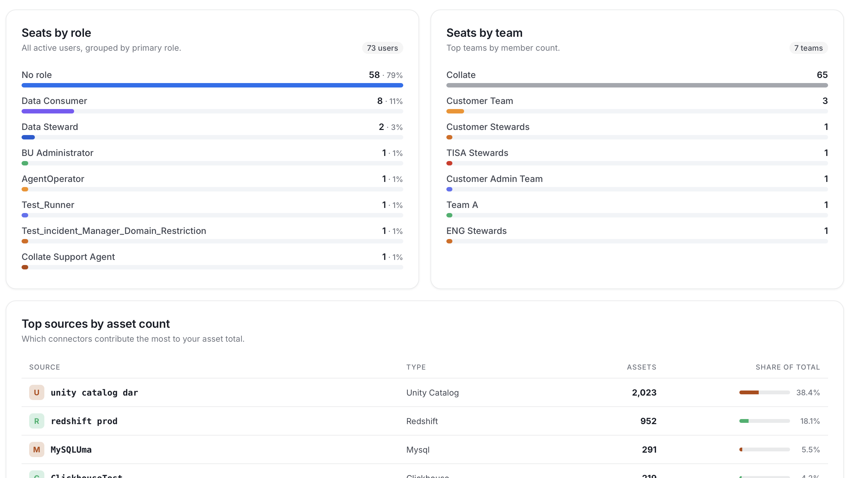Click 'Test_incident_Manager_Domain_Restriction' role label
The height and width of the screenshot is (478, 868).
[114, 230]
